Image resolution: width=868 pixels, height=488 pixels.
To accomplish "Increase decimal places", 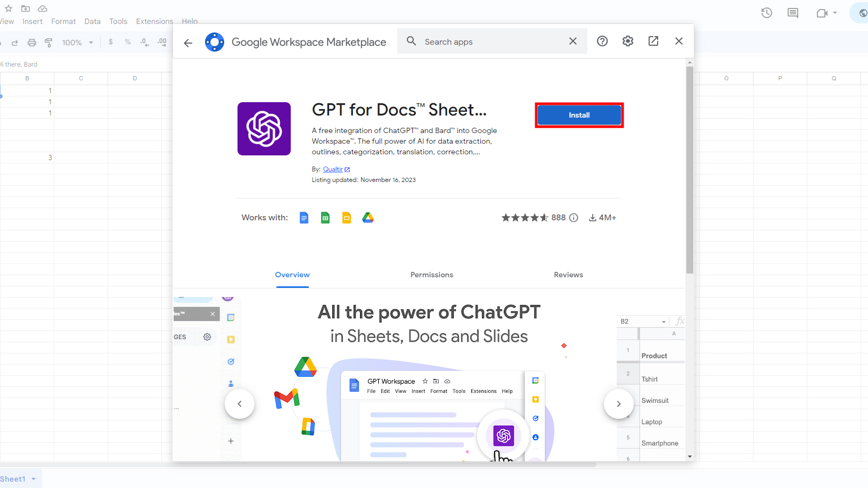I will point(162,42).
